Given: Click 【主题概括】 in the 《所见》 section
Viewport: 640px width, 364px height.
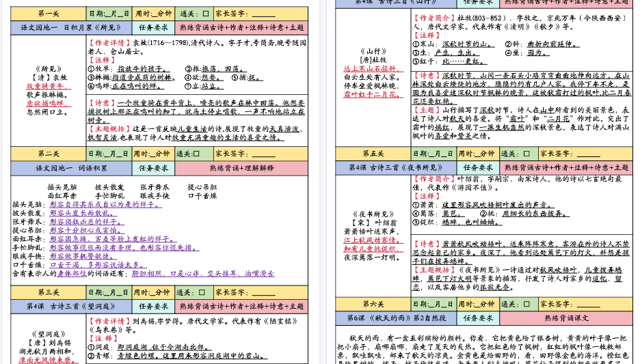Looking at the screenshot, I should (x=109, y=129).
